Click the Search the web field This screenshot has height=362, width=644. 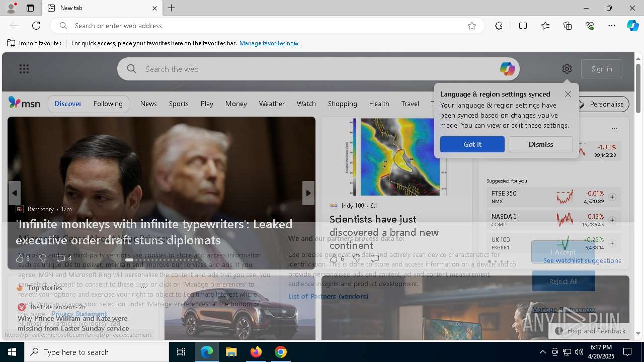(318, 69)
